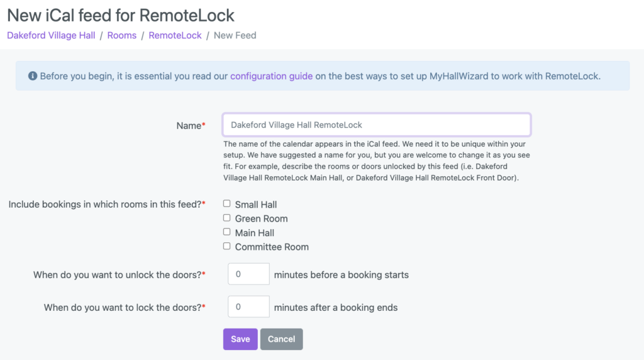Click the Main Hall label text

(x=255, y=233)
